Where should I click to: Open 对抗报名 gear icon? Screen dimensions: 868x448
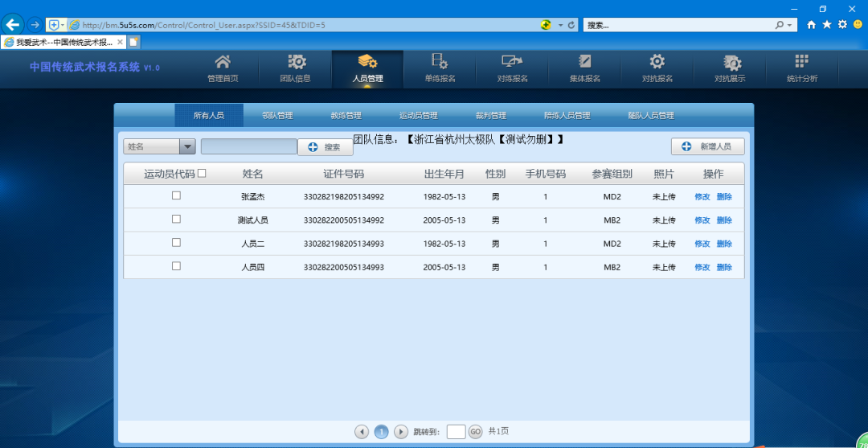click(657, 63)
